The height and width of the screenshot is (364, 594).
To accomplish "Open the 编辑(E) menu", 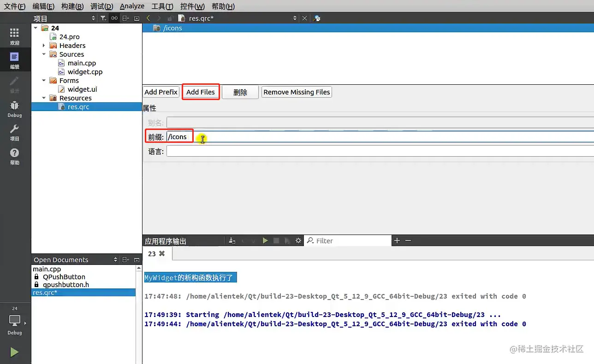I will [43, 6].
